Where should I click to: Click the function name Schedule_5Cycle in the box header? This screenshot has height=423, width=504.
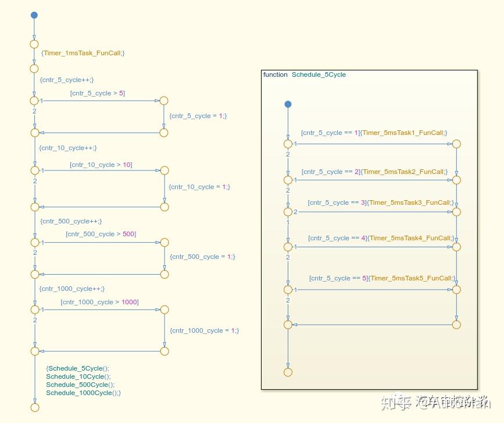click(319, 74)
